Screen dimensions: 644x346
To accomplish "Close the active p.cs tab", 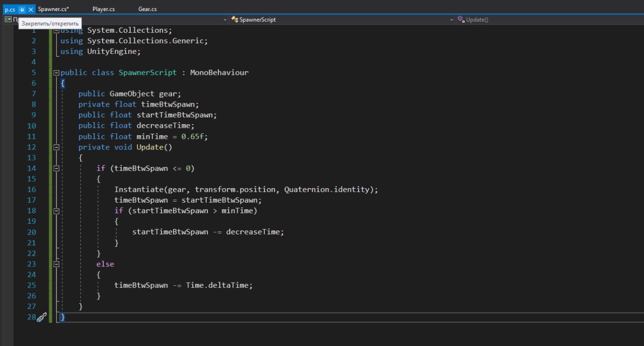I will 31,10.
